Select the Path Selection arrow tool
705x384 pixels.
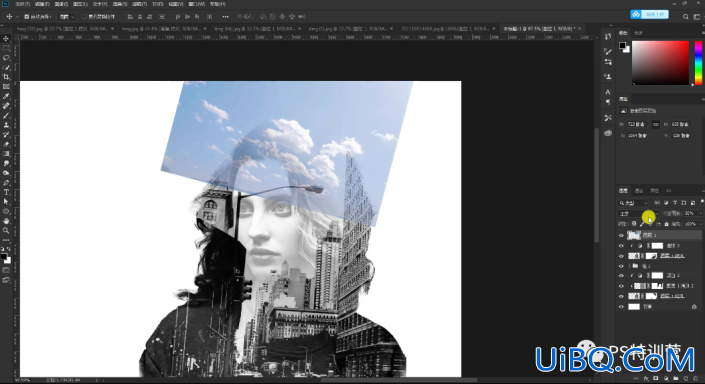[6, 201]
